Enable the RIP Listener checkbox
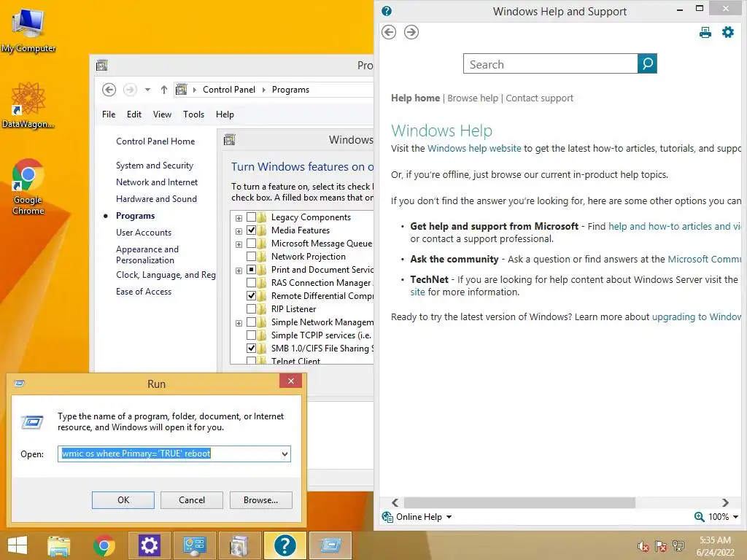Viewport: 747px width, 560px height. 251,309
